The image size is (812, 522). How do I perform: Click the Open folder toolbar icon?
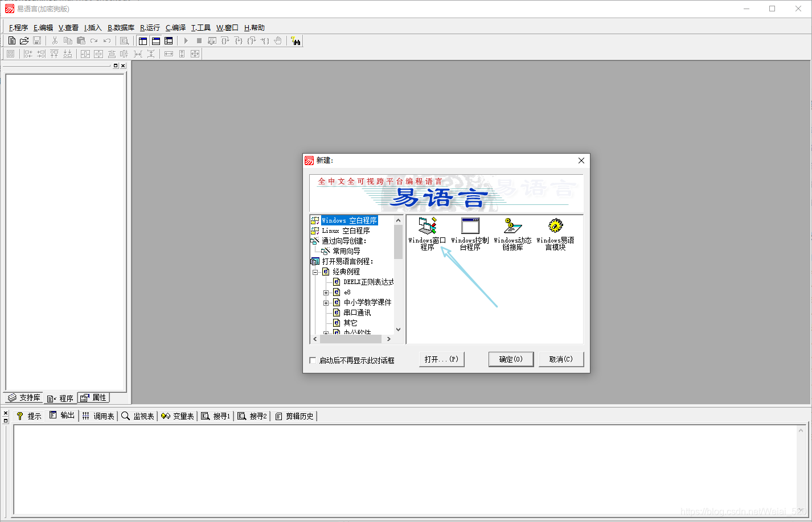pos(24,40)
